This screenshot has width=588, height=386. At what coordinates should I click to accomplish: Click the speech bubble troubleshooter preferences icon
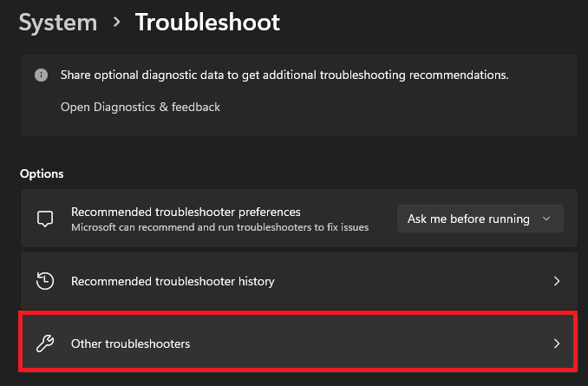(45, 219)
